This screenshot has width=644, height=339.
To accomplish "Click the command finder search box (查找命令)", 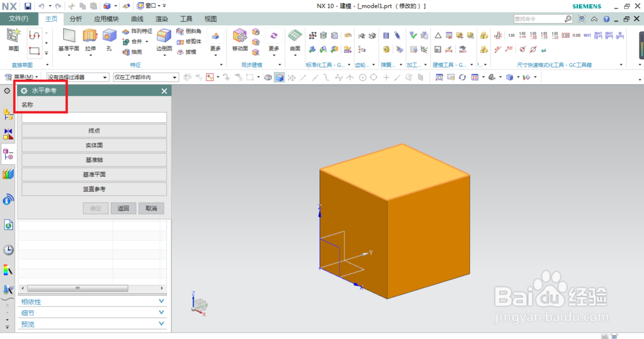I will click(543, 19).
